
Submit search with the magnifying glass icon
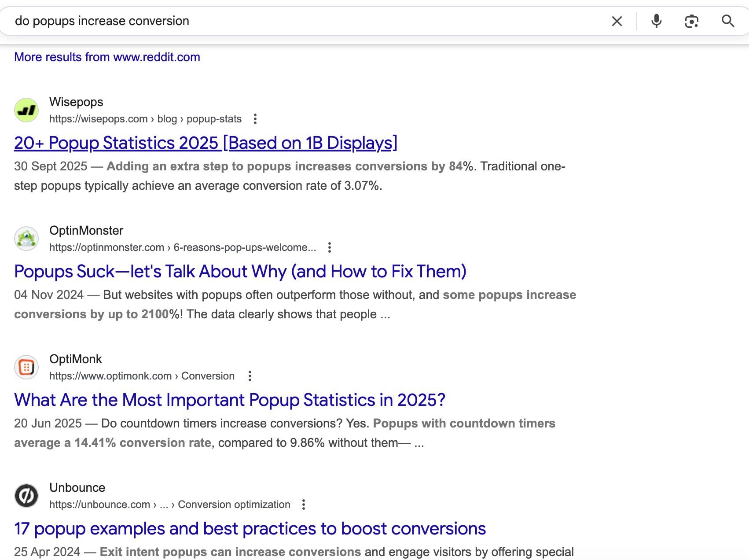(728, 21)
